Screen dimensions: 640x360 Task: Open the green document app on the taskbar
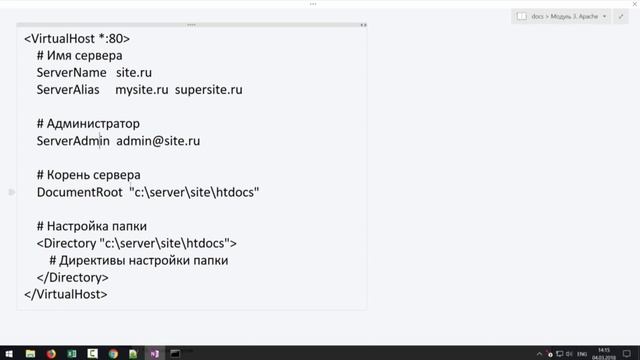[133, 353]
